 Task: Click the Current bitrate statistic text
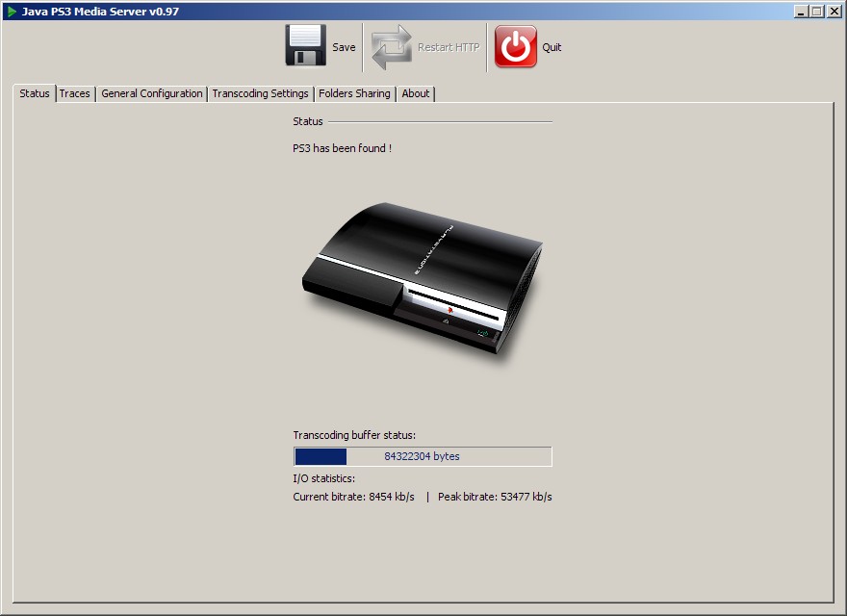click(353, 497)
